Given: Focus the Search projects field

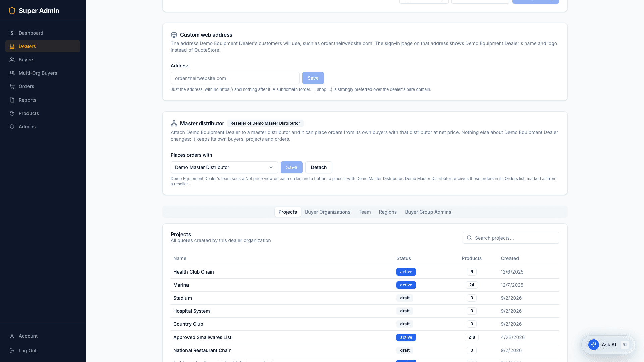Looking at the screenshot, I should [511, 238].
